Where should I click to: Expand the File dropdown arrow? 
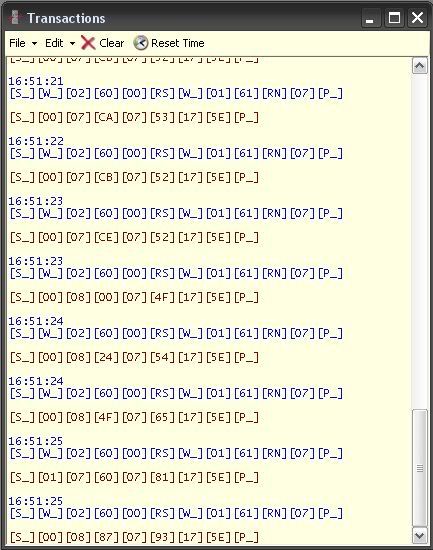click(34, 43)
